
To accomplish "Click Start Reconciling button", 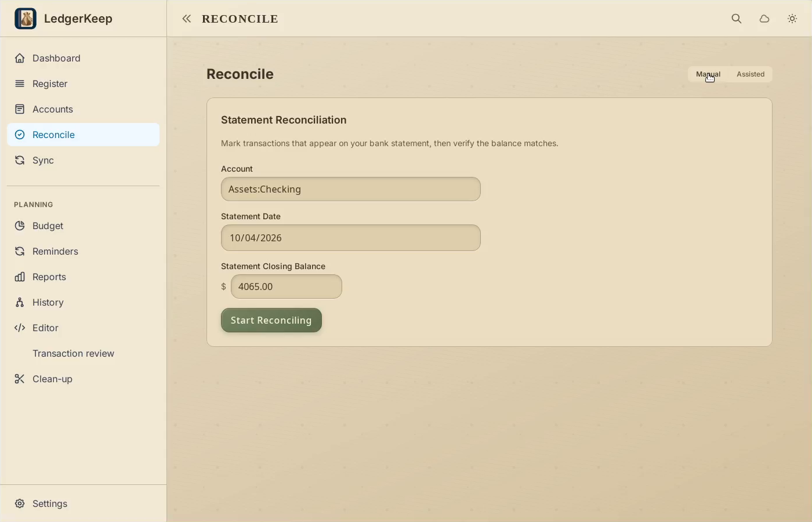I will tap(271, 320).
